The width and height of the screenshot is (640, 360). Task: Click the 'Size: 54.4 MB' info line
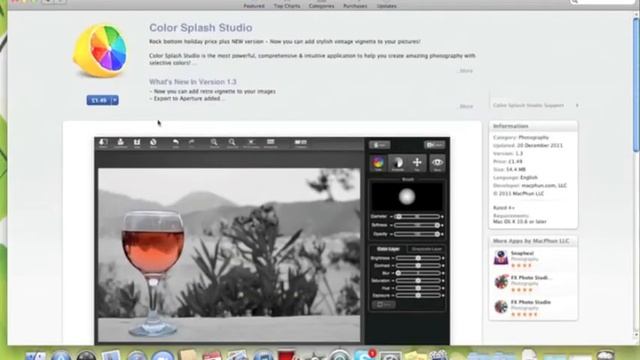click(509, 169)
